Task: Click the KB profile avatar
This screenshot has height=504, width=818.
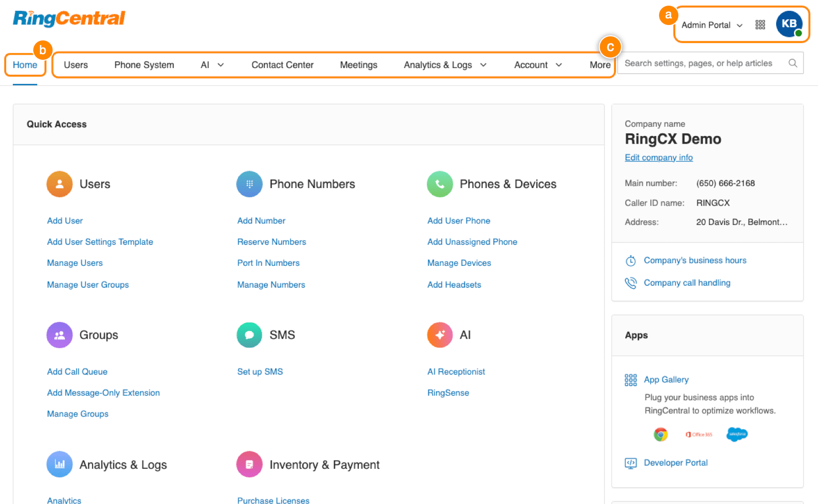Action: tap(789, 24)
